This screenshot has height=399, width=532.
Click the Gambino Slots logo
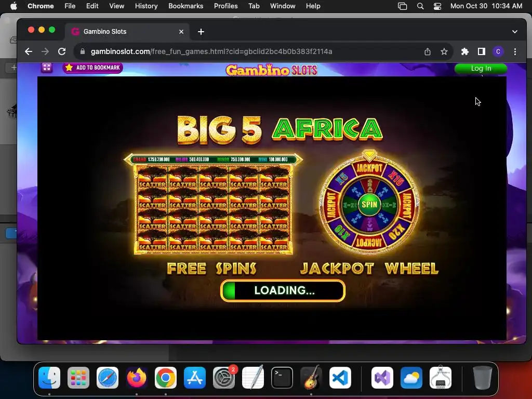coord(271,70)
